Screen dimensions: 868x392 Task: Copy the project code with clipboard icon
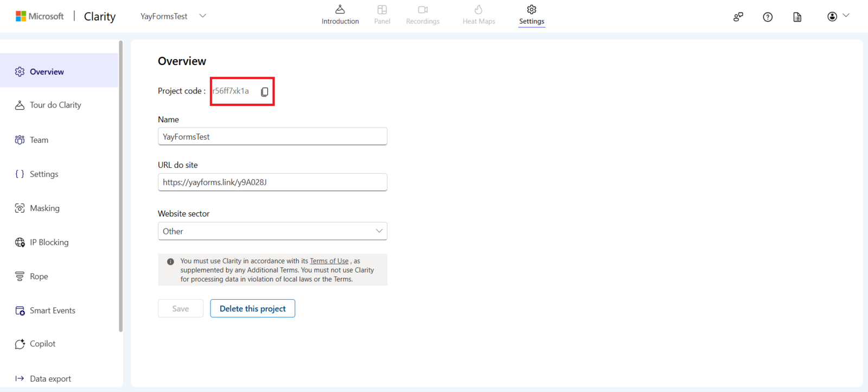point(264,92)
